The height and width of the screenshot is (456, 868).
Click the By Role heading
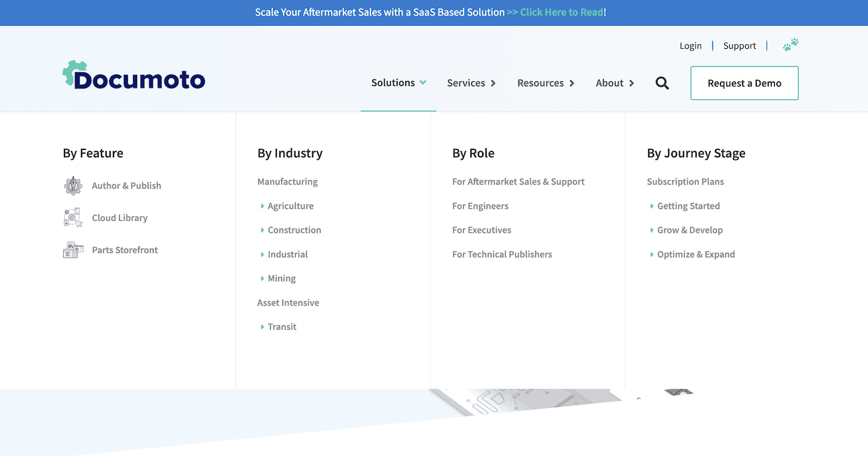(473, 153)
